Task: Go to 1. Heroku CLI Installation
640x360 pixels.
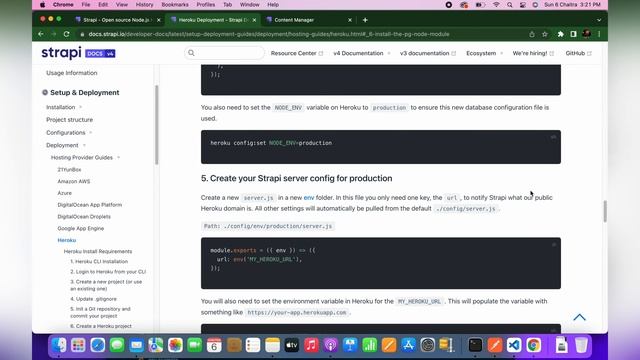Action: pyautogui.click(x=99, y=262)
